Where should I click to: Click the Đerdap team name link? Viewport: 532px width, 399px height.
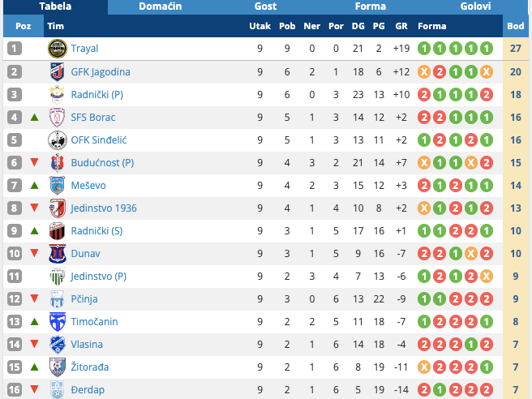click(88, 389)
